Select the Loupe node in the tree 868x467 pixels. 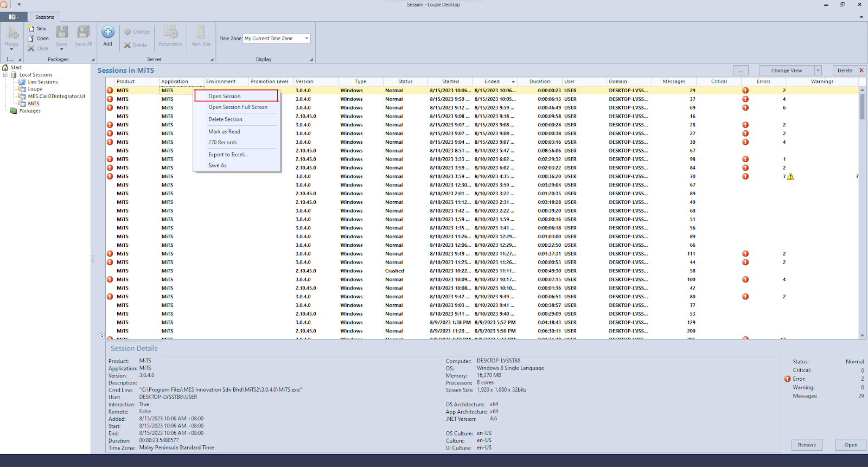[x=35, y=89]
